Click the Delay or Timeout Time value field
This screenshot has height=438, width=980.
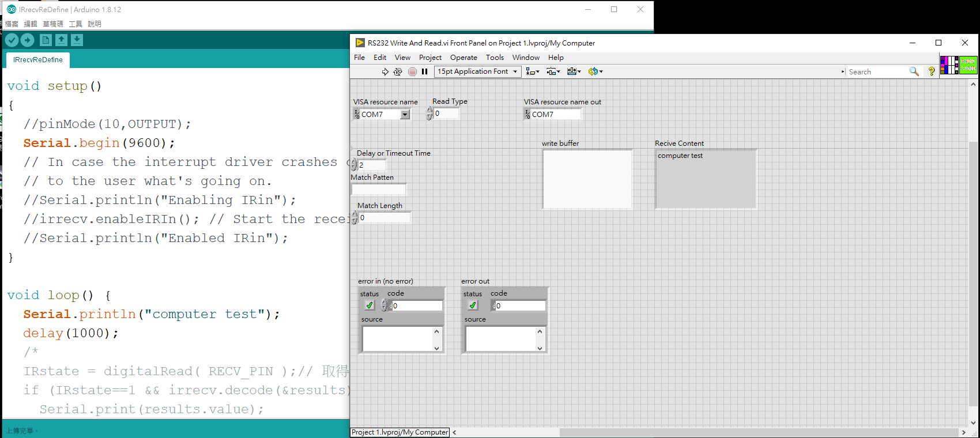point(371,165)
